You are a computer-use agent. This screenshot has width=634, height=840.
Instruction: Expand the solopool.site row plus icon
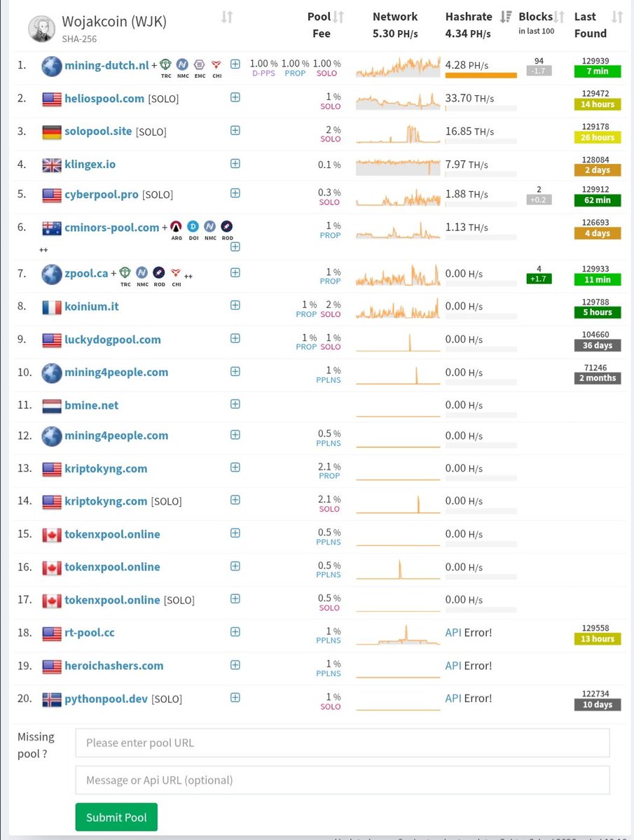click(x=235, y=130)
